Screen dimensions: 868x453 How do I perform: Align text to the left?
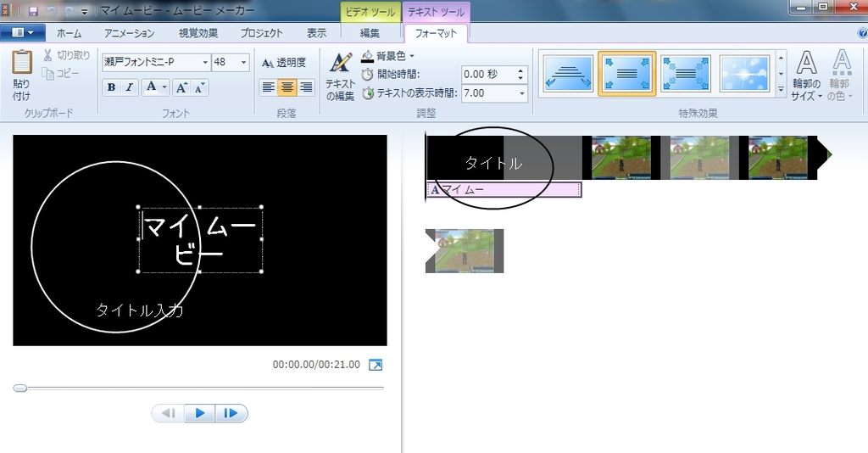[x=268, y=87]
